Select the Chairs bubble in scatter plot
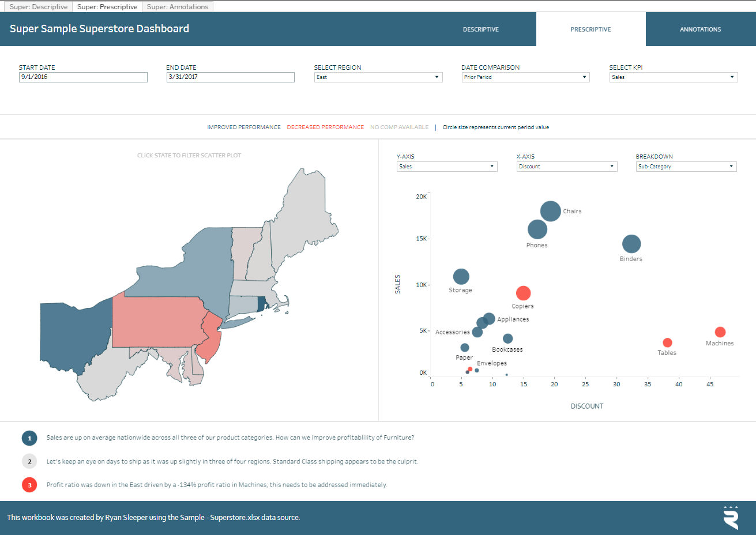The height and width of the screenshot is (535, 756). click(551, 211)
